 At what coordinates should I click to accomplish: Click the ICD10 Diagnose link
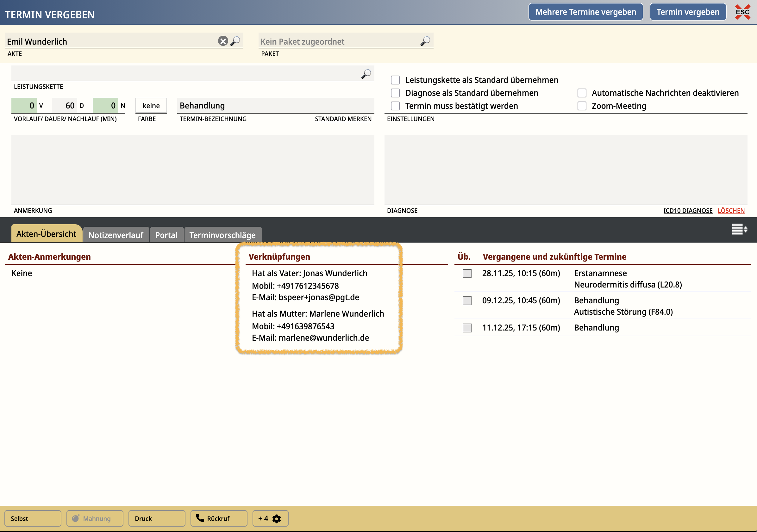tap(687, 211)
